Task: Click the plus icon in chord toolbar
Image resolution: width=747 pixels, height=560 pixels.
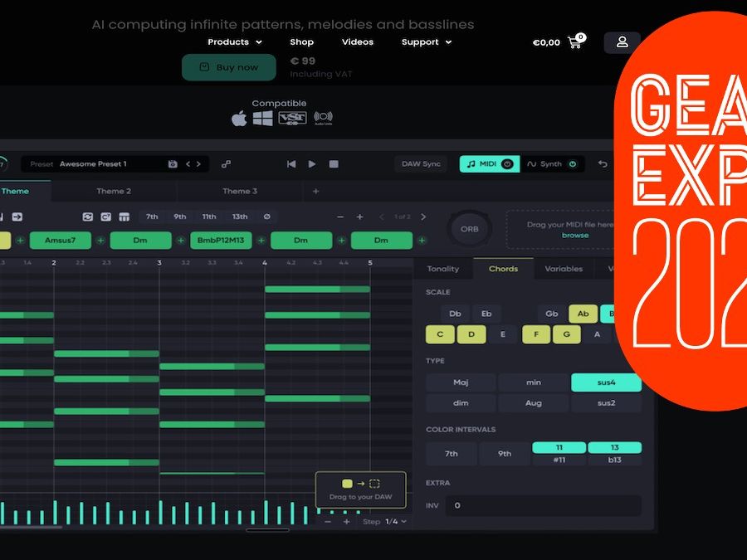Action: (359, 217)
